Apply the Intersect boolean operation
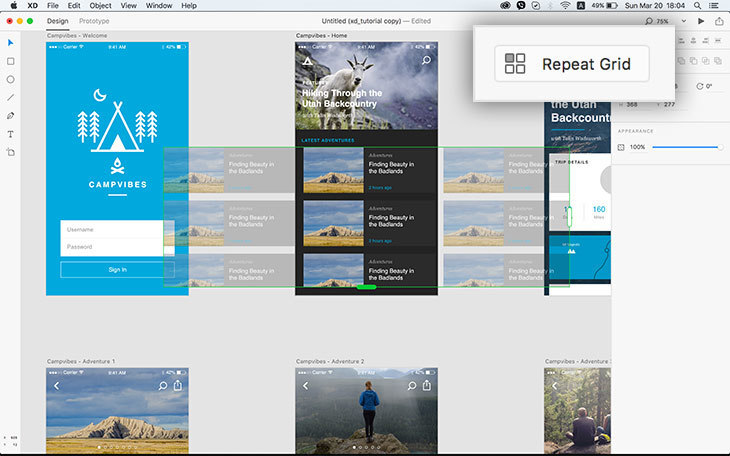Viewport: 730px width, 456px height. point(705,61)
